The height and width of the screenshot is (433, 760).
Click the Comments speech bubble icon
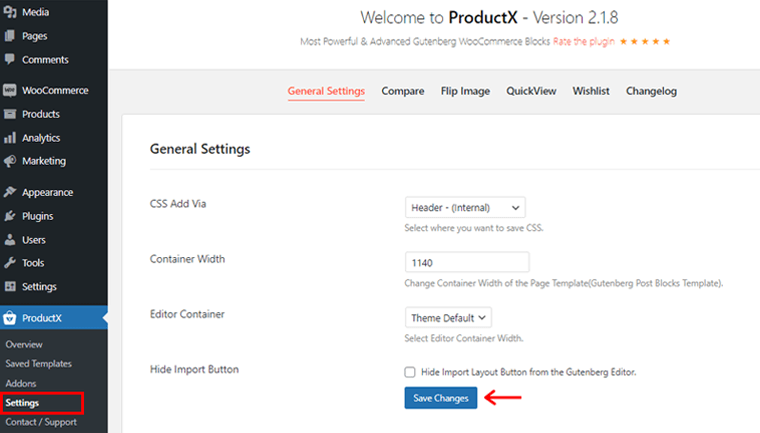pos(10,59)
